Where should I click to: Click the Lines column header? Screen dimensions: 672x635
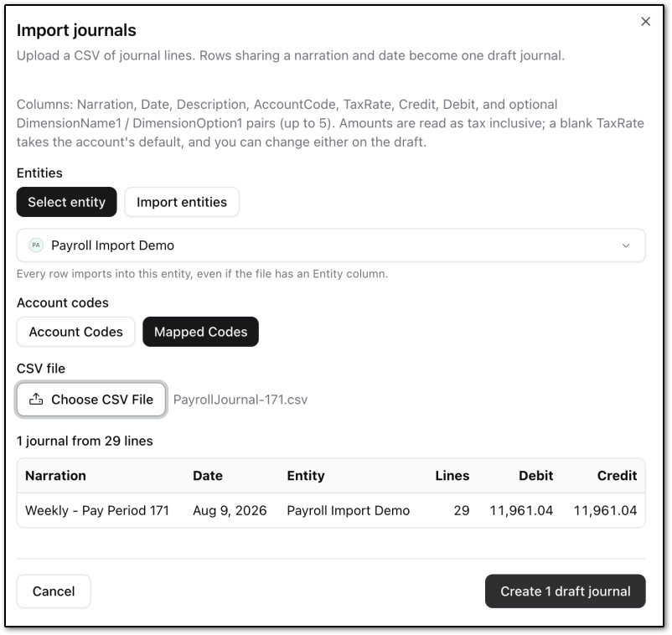(x=452, y=476)
